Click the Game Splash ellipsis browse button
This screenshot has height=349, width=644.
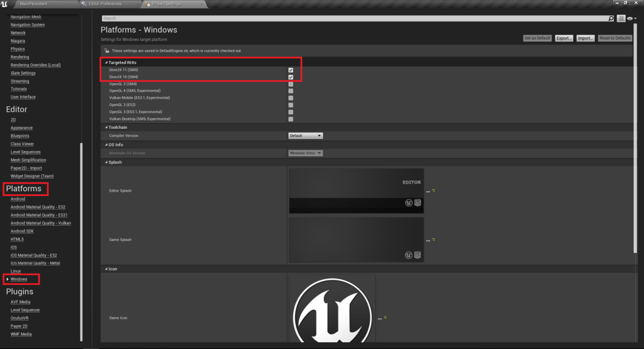(x=428, y=240)
